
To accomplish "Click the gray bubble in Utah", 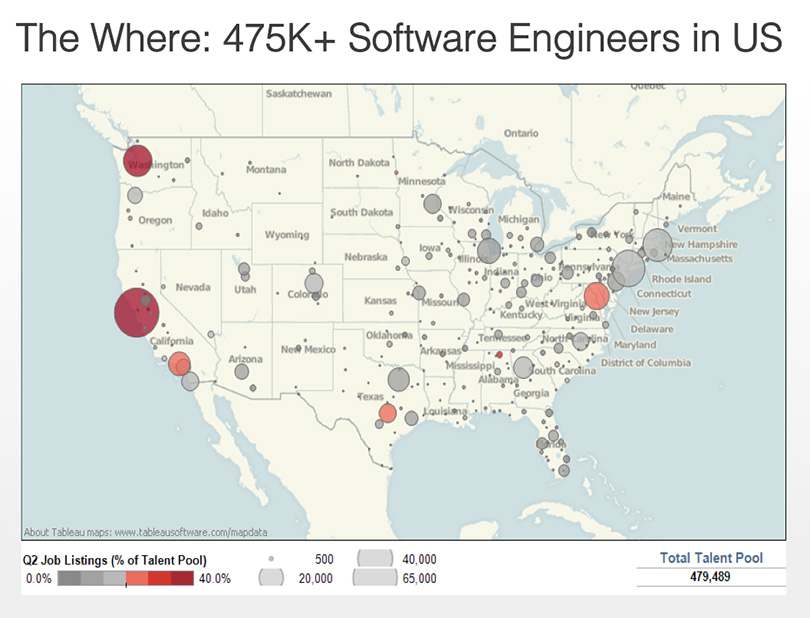I will click(x=244, y=269).
